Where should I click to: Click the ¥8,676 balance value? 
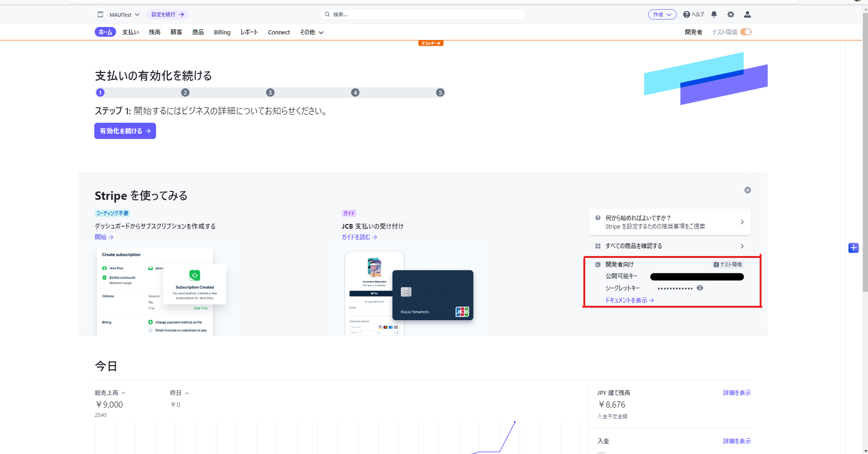[x=612, y=405]
